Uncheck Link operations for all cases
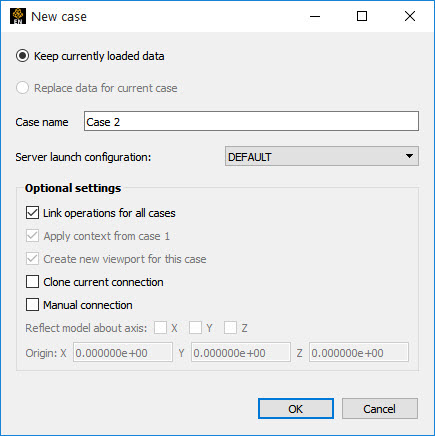Screen dimensions: 435x436 coord(32,213)
